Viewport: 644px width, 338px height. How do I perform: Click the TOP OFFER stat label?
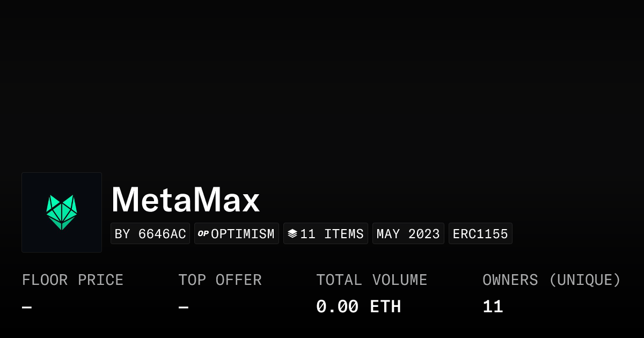(x=220, y=280)
